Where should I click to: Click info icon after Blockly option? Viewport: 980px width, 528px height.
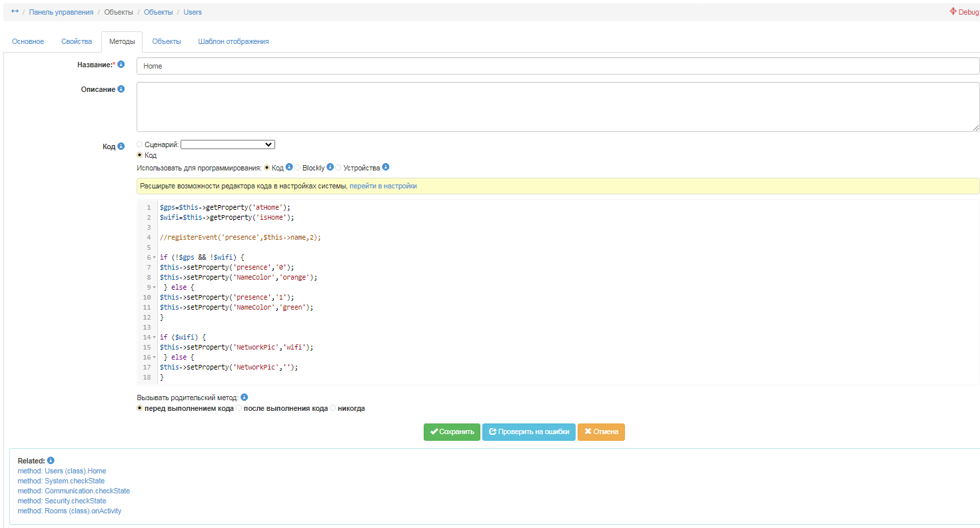[330, 167]
